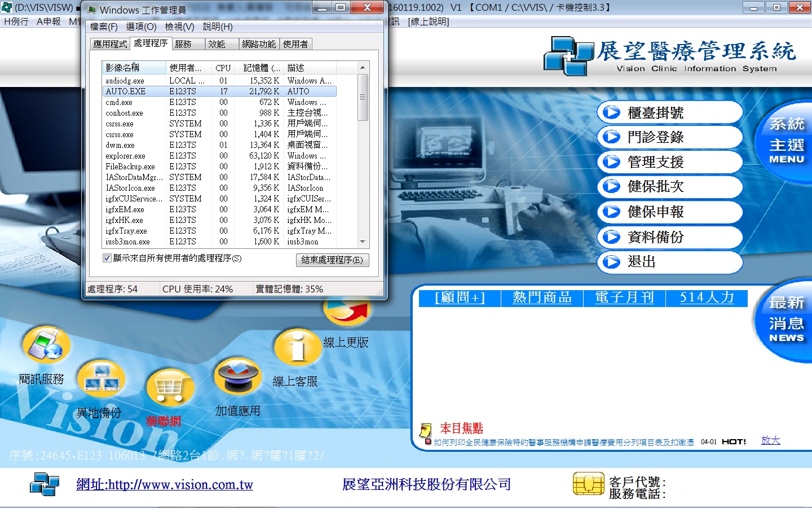812x508 pixels.
Task: Click the Vision logo icon at bottom left
Action: [45, 484]
